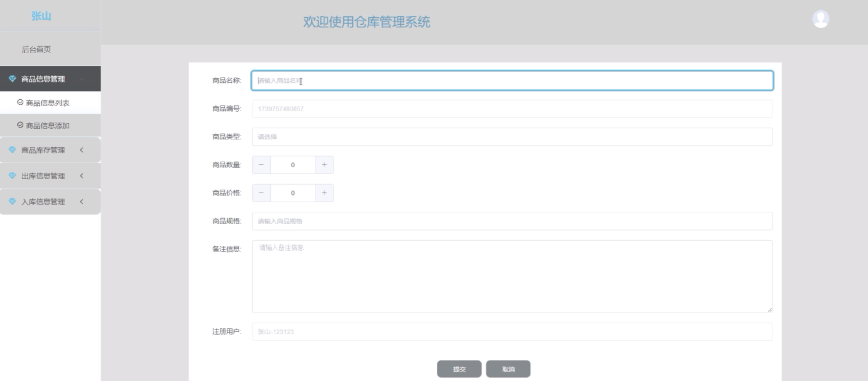The image size is (868, 381).
Task: Click the diamond icon beside 商品库存管理
Action: pyautogui.click(x=12, y=150)
